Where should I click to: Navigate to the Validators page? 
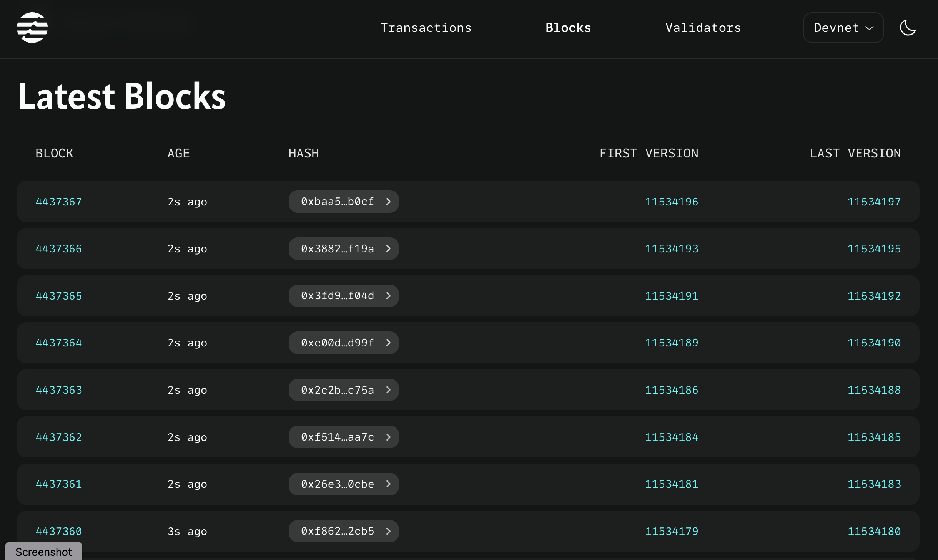click(x=703, y=27)
